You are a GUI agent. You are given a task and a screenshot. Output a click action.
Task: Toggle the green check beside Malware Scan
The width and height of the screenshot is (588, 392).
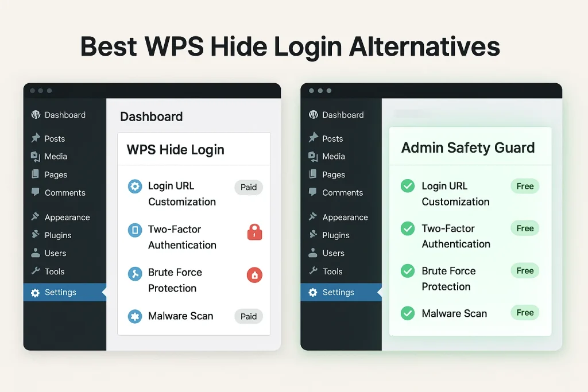pos(408,313)
